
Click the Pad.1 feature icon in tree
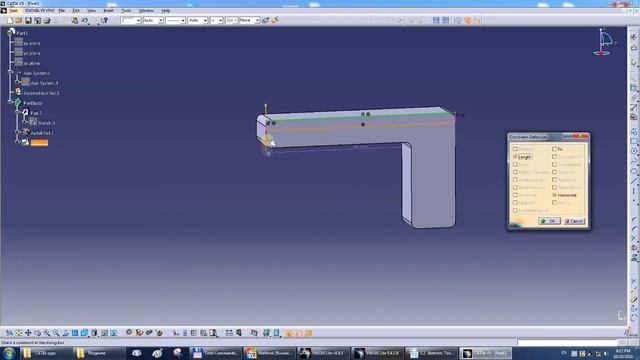pos(25,113)
